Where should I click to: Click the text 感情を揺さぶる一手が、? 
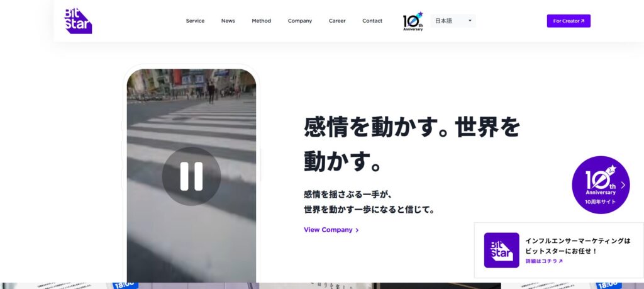pyautogui.click(x=348, y=194)
